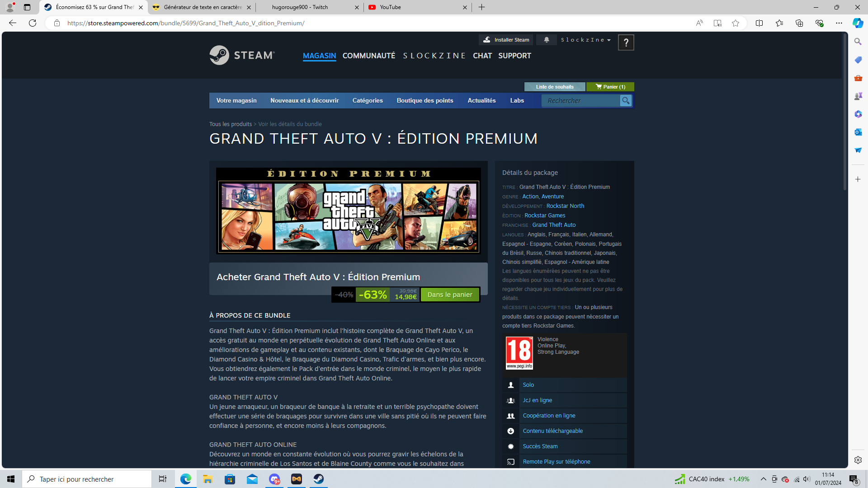Switch to the YouTube browser tab
The image size is (868, 488).
point(418,7)
